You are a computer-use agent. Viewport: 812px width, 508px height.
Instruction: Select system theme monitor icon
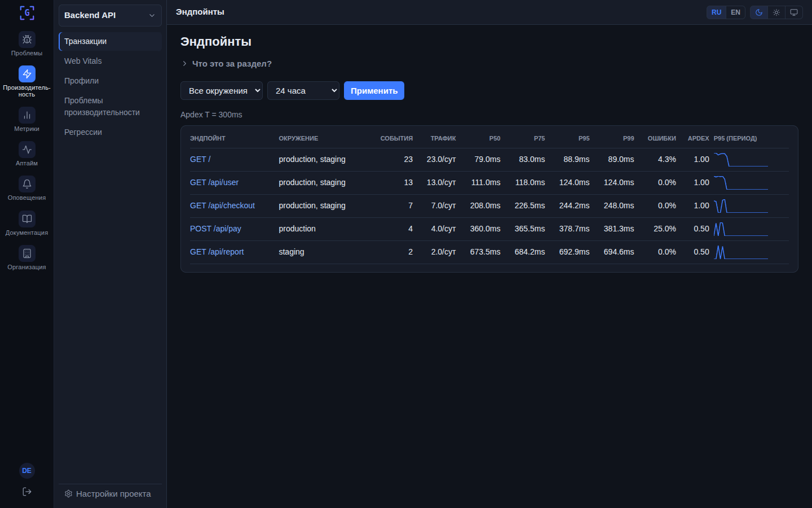pyautogui.click(x=794, y=12)
